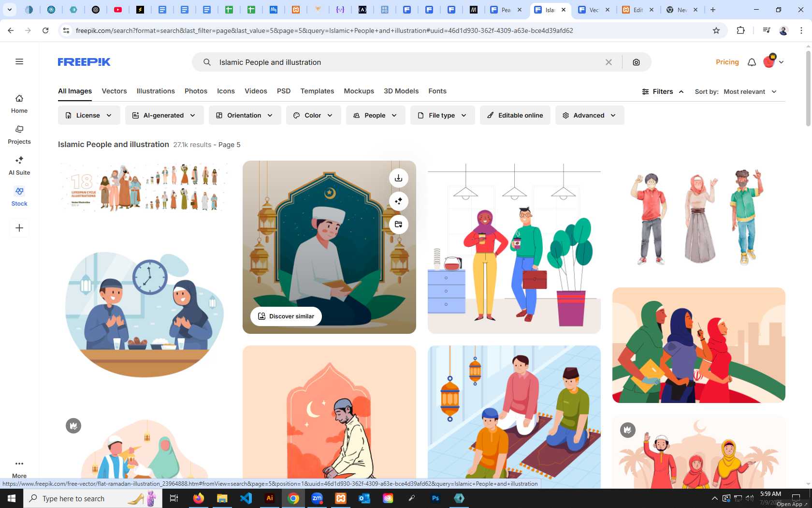The height and width of the screenshot is (508, 812).
Task: Switch to the PSD tab
Action: [284, 91]
